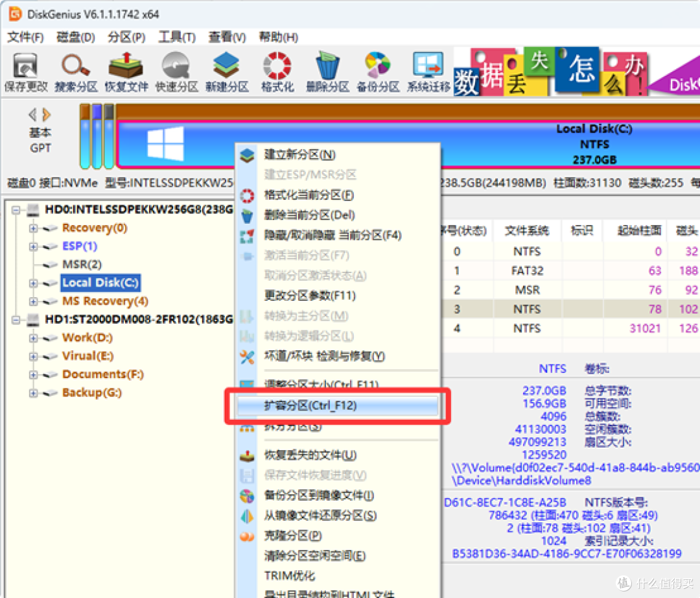
Task: Click the data-loss advertisement banner
Action: pos(576,71)
